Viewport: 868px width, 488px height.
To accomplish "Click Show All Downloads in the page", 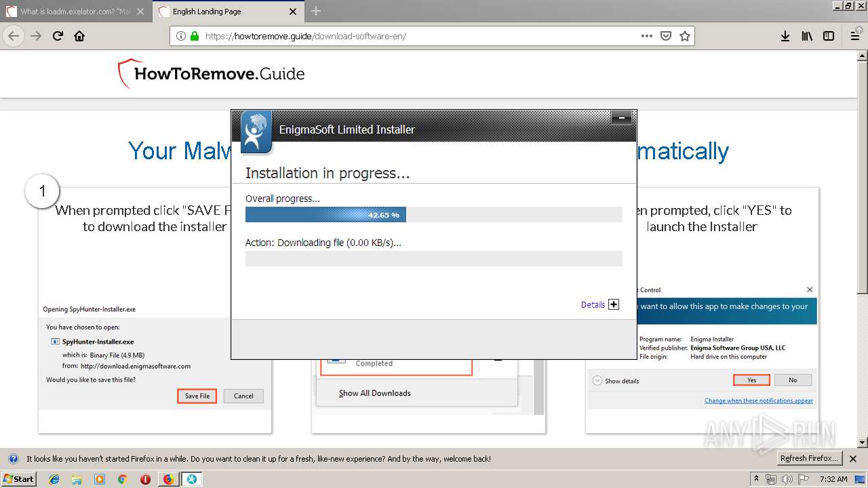I will pos(375,393).
